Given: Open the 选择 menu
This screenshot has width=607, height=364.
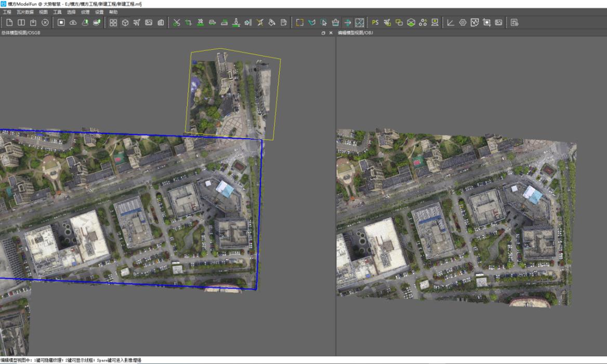Looking at the screenshot, I should (x=71, y=12).
